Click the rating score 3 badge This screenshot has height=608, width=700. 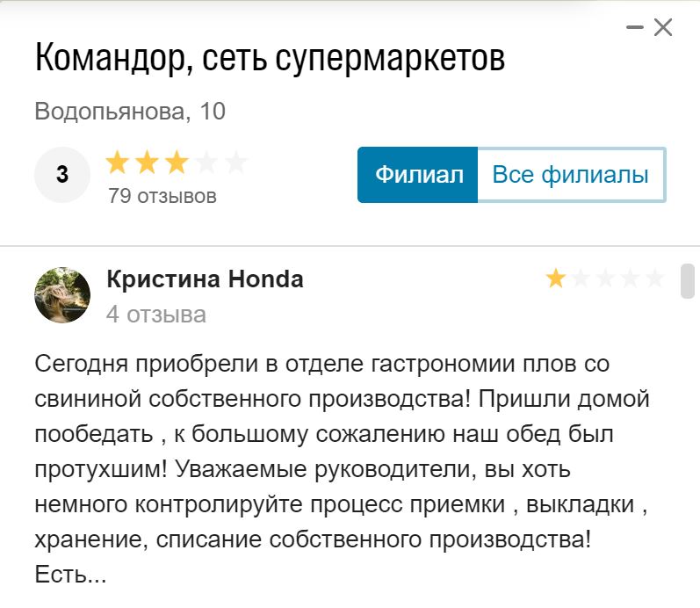click(62, 175)
